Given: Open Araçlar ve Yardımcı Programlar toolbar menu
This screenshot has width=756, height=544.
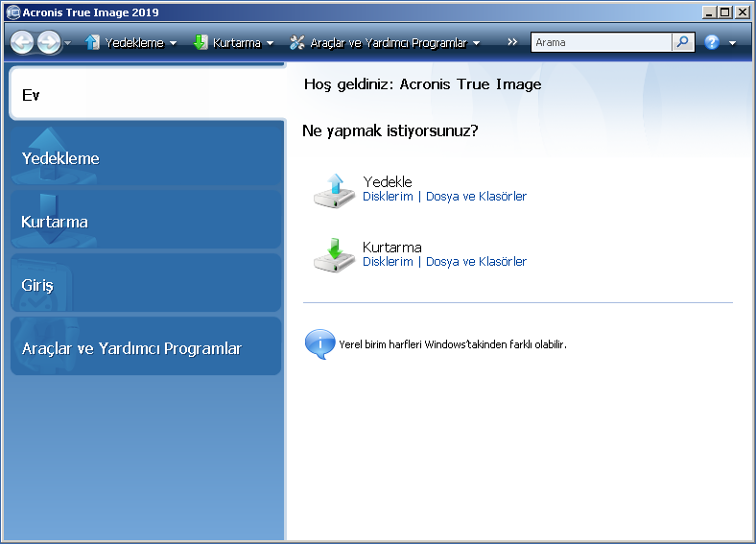Looking at the screenshot, I should click(389, 43).
